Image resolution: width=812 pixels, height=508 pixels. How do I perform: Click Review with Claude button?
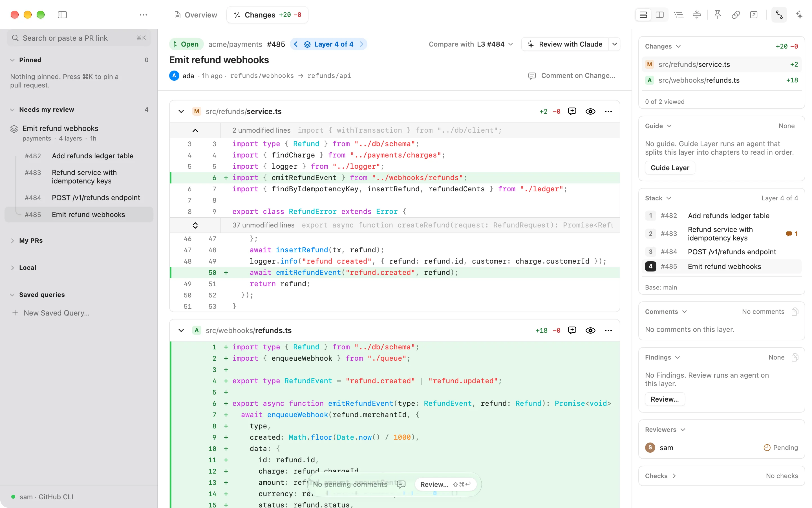565,44
